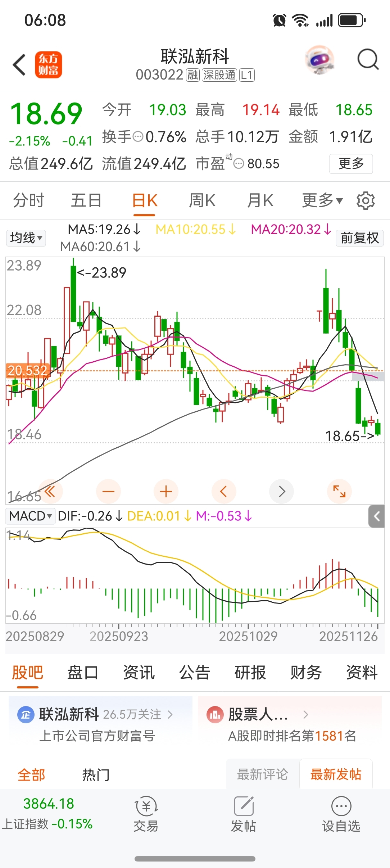Tap the L1 level tag
The image size is (390, 868).
(x=247, y=75)
